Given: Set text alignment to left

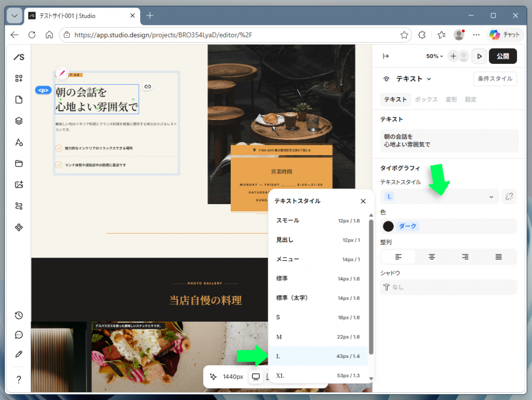Looking at the screenshot, I should click(x=398, y=257).
